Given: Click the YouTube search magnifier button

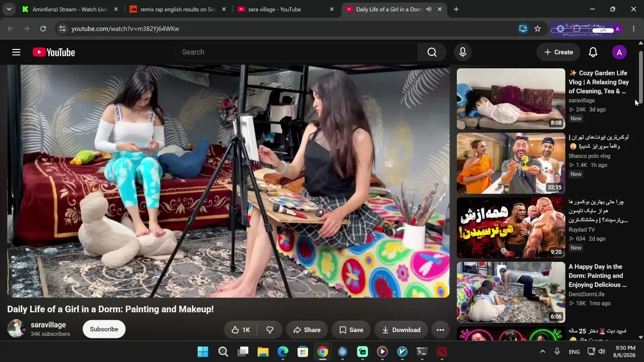Looking at the screenshot, I should 432,52.
